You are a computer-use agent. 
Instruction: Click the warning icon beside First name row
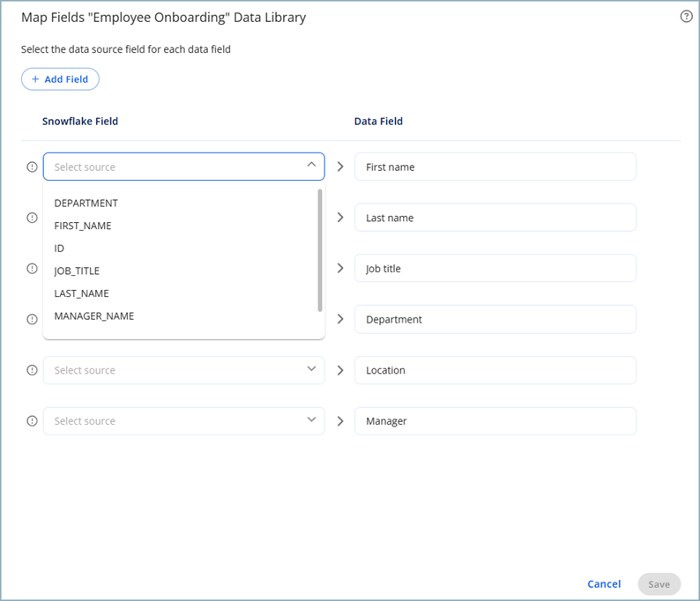33,167
